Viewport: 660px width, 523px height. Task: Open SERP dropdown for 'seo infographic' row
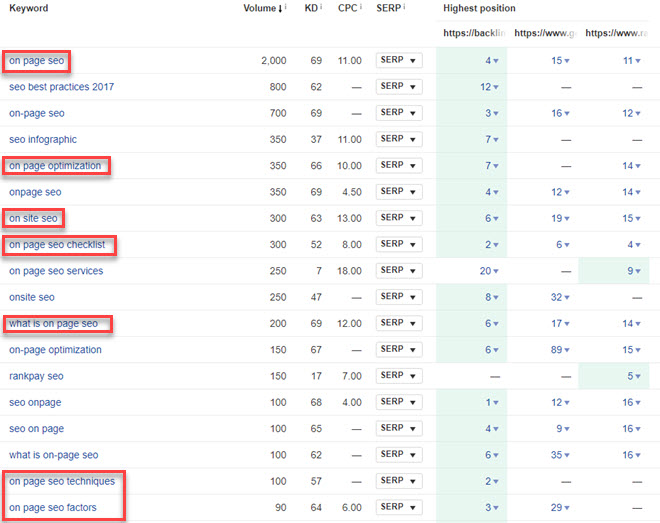[x=398, y=139]
